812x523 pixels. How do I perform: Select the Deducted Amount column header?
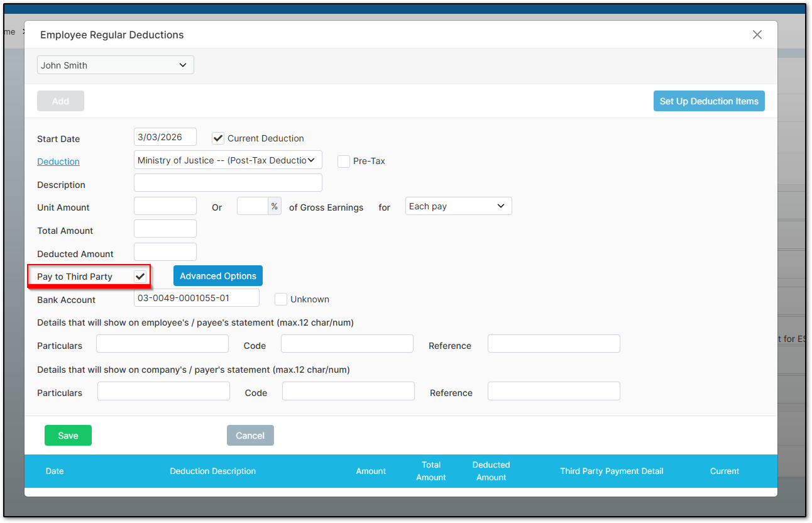coord(491,471)
